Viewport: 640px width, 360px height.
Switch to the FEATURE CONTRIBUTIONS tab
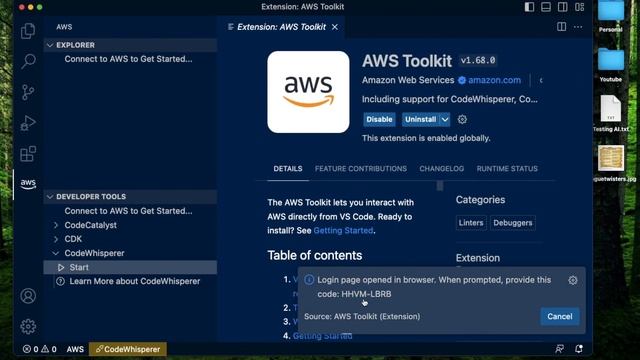361,169
